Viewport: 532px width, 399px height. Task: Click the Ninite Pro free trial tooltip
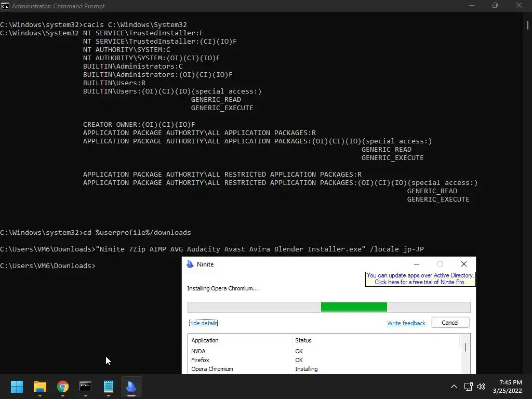click(x=420, y=279)
